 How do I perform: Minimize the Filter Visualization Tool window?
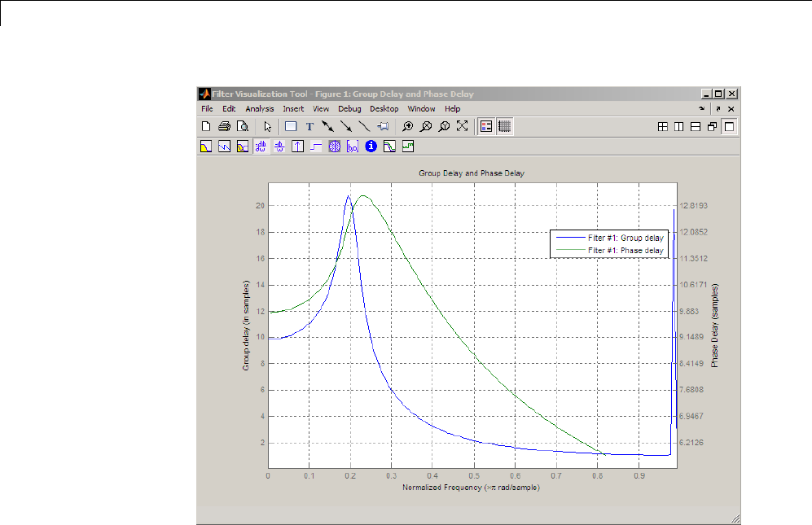coord(707,94)
